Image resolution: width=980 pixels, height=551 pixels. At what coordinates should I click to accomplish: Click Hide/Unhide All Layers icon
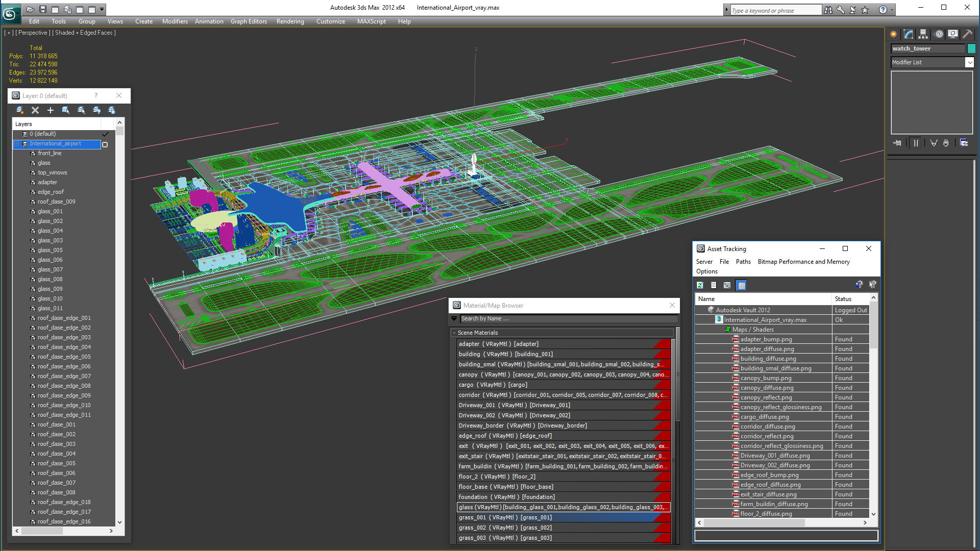pos(96,110)
